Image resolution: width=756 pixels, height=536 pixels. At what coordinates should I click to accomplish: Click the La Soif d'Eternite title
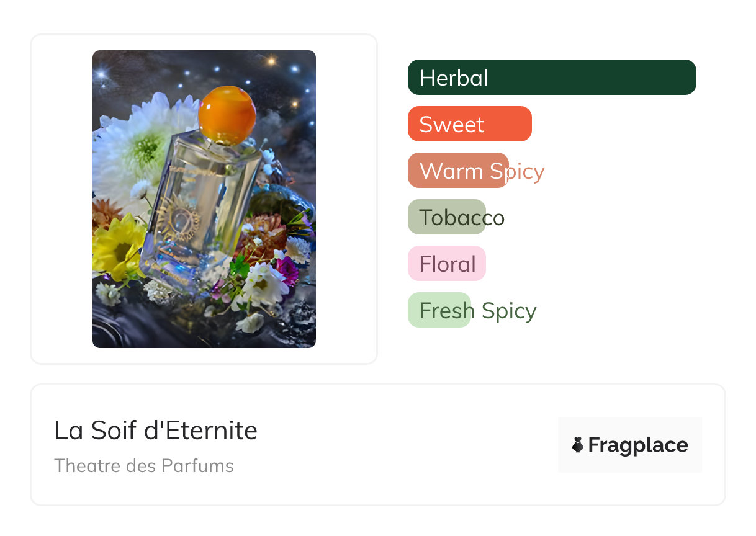pyautogui.click(x=156, y=431)
